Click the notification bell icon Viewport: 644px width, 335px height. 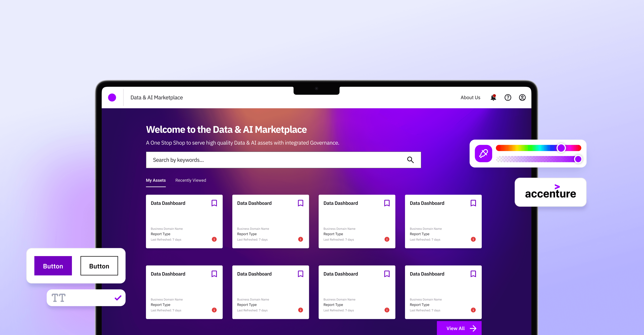coord(493,98)
